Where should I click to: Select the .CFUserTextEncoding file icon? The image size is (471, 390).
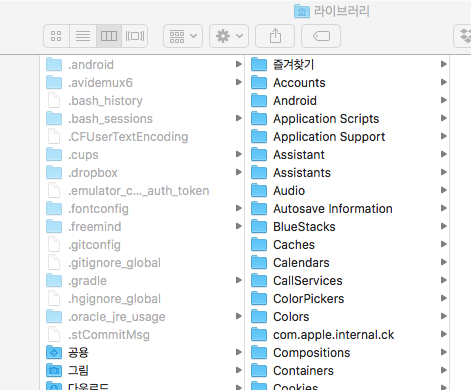pyautogui.click(x=54, y=136)
